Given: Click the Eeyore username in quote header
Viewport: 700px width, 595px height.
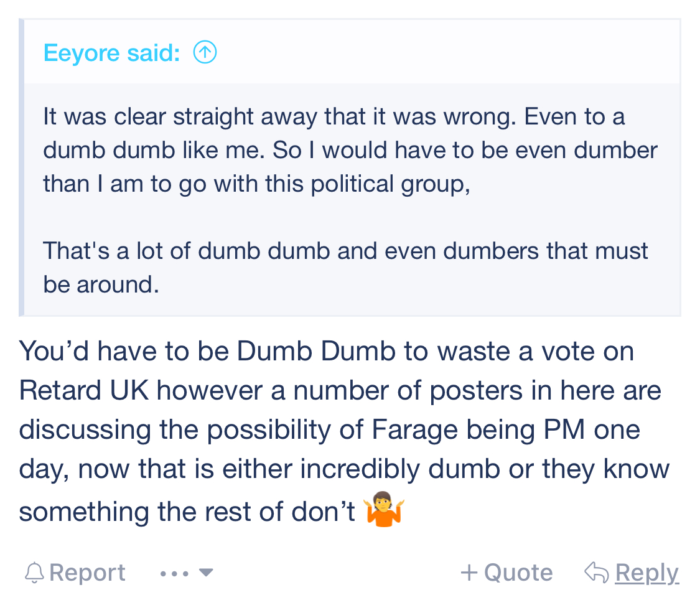Looking at the screenshot, I should (x=82, y=53).
